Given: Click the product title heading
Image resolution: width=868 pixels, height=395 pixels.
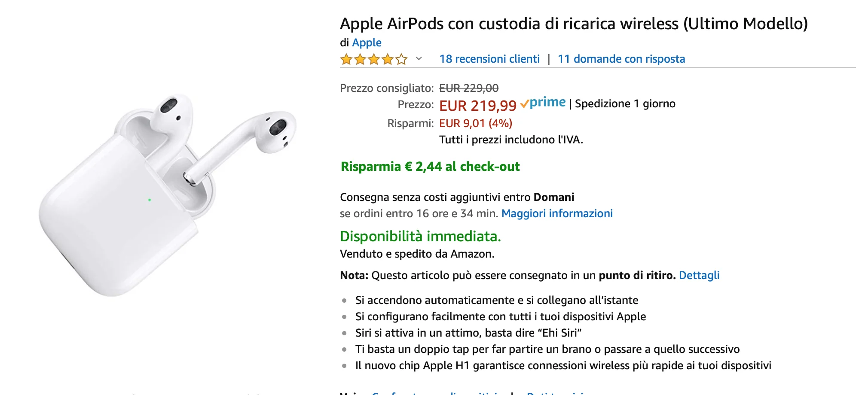Looking at the screenshot, I should [574, 24].
